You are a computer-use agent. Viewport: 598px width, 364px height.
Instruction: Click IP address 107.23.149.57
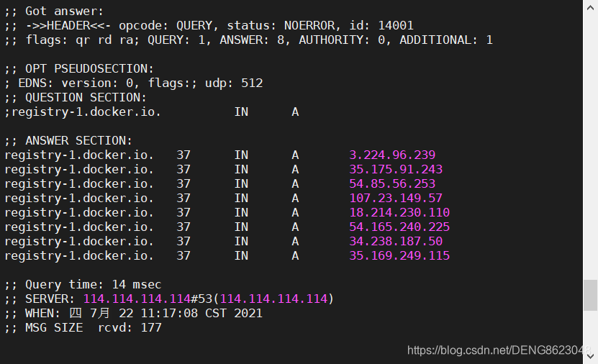pyautogui.click(x=396, y=199)
